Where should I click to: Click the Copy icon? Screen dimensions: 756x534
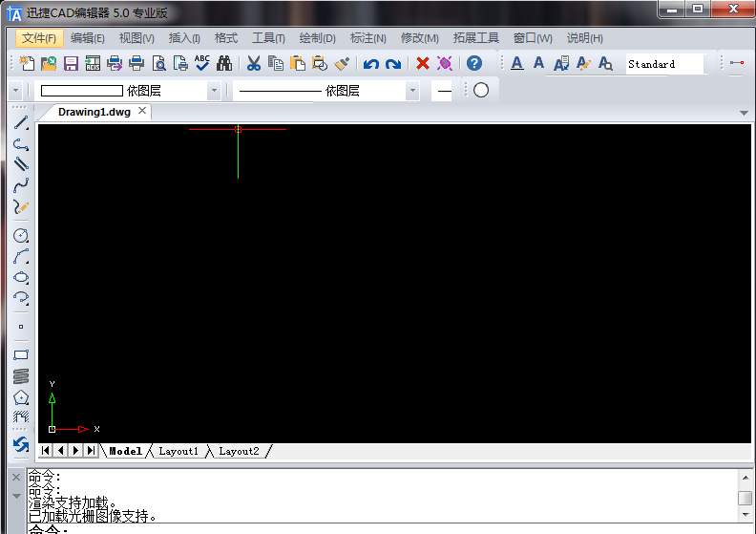[x=276, y=63]
